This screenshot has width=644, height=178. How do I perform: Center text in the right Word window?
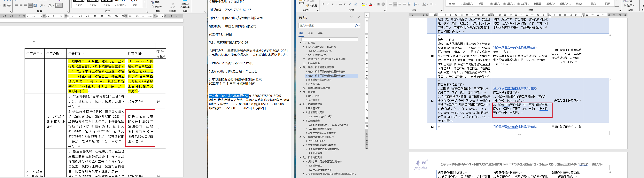[395, 4]
